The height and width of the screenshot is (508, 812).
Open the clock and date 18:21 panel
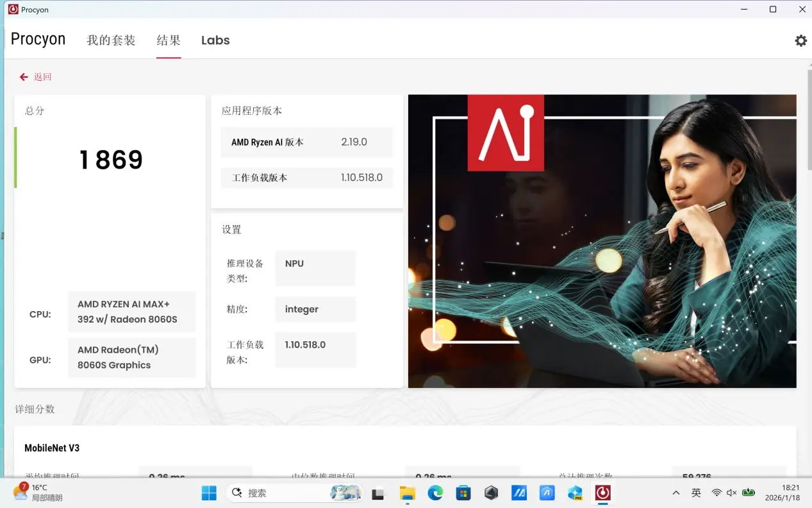[782, 493]
